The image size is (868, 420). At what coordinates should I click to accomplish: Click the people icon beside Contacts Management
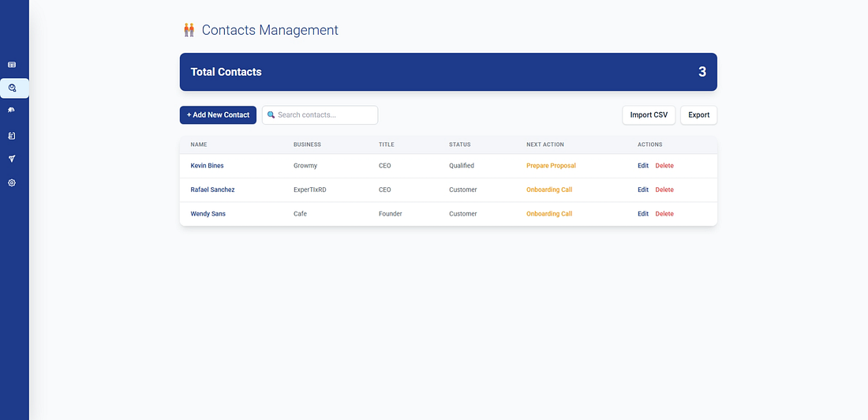click(x=189, y=30)
